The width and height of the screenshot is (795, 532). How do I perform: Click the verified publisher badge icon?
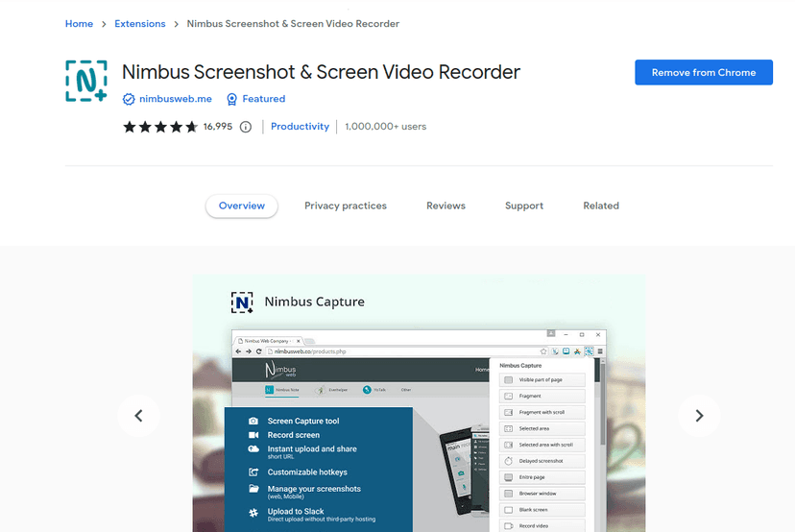[129, 99]
